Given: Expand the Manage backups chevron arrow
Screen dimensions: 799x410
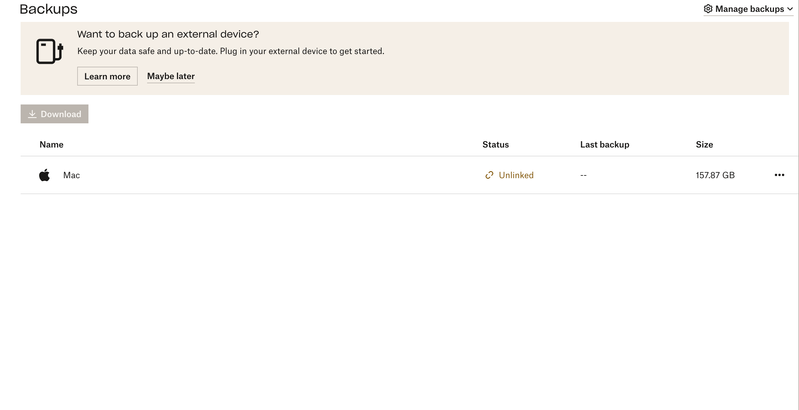Looking at the screenshot, I should (x=790, y=9).
